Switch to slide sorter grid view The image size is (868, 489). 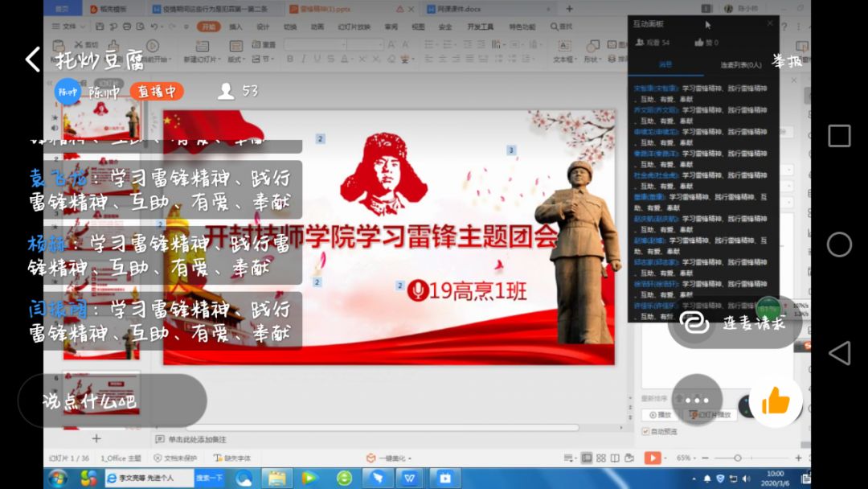coord(600,458)
